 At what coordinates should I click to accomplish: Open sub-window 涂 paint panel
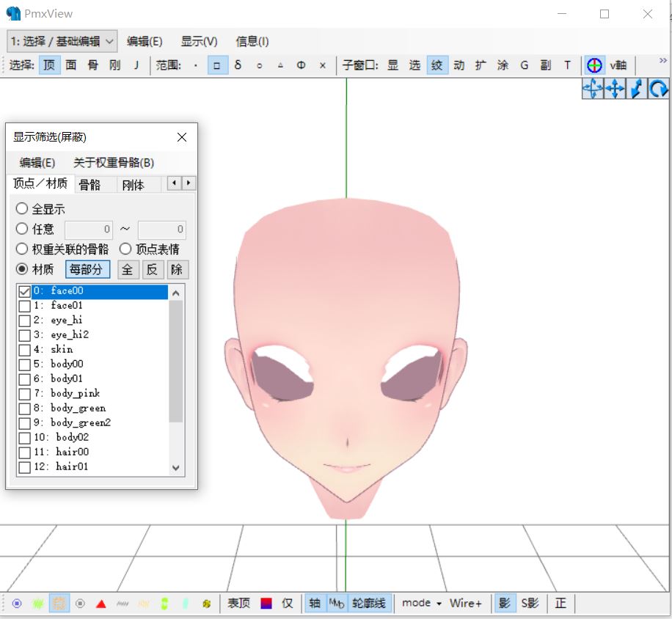[503, 65]
